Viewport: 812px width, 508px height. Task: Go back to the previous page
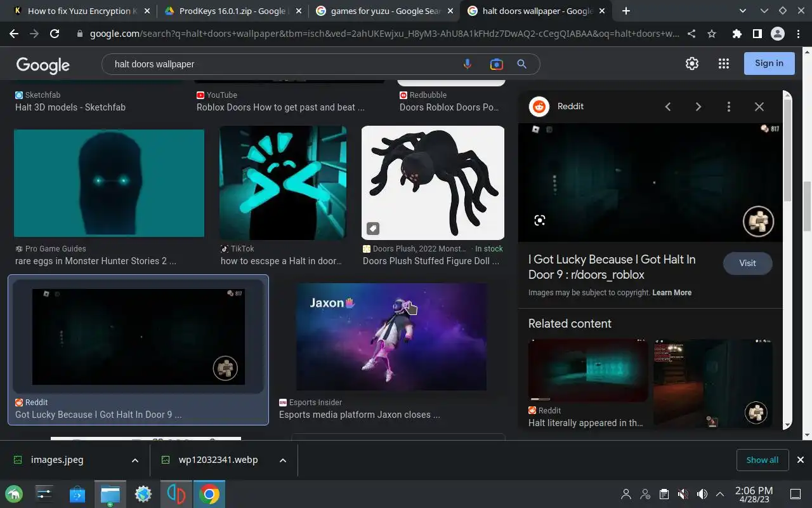14,34
